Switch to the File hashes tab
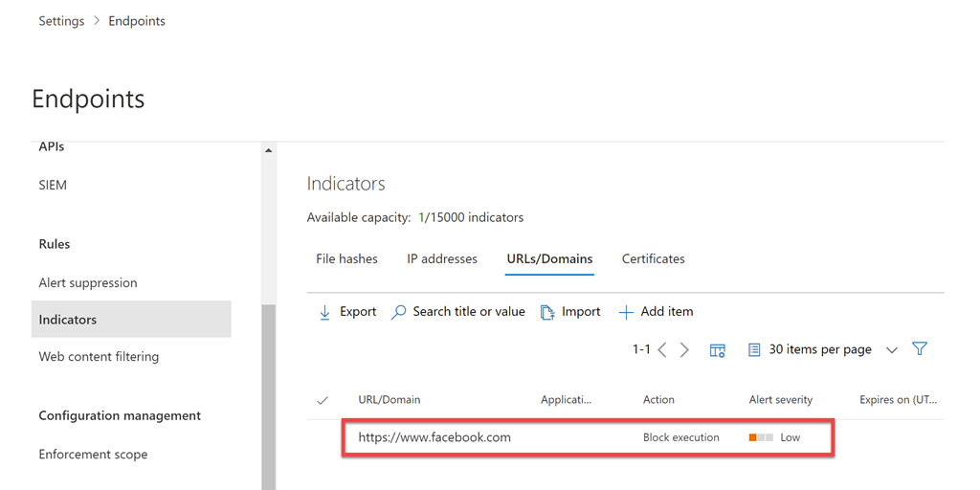 [346, 259]
